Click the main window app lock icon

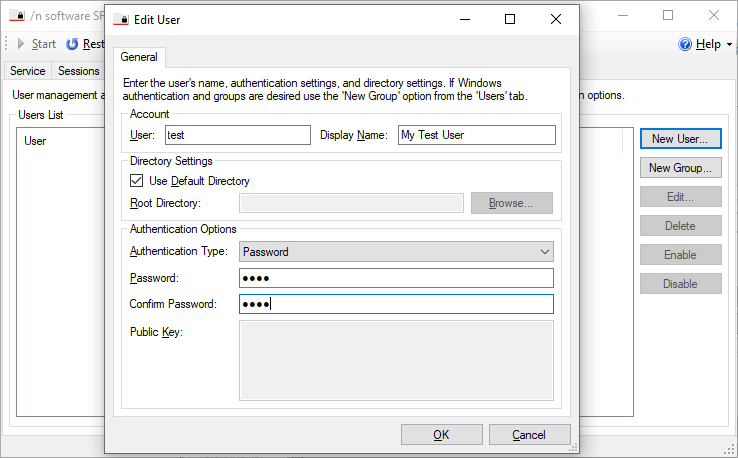pos(16,15)
